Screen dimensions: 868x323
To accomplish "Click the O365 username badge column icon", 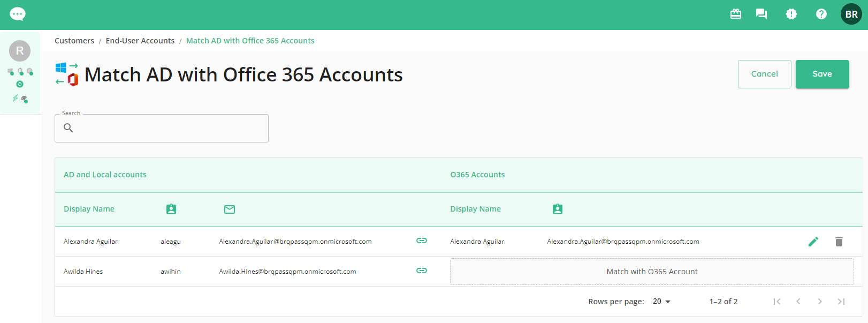I will 558,209.
